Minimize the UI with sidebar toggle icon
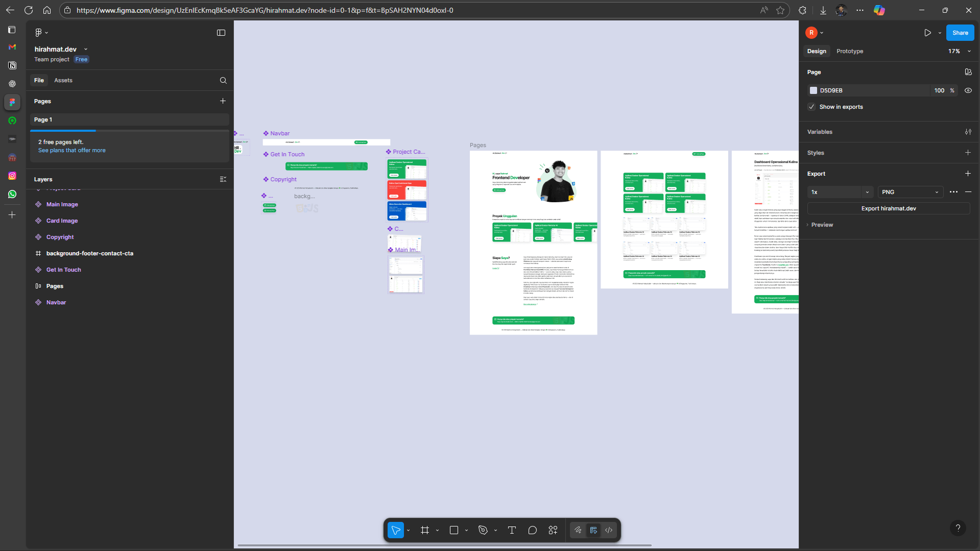980x551 pixels. pos(221,33)
